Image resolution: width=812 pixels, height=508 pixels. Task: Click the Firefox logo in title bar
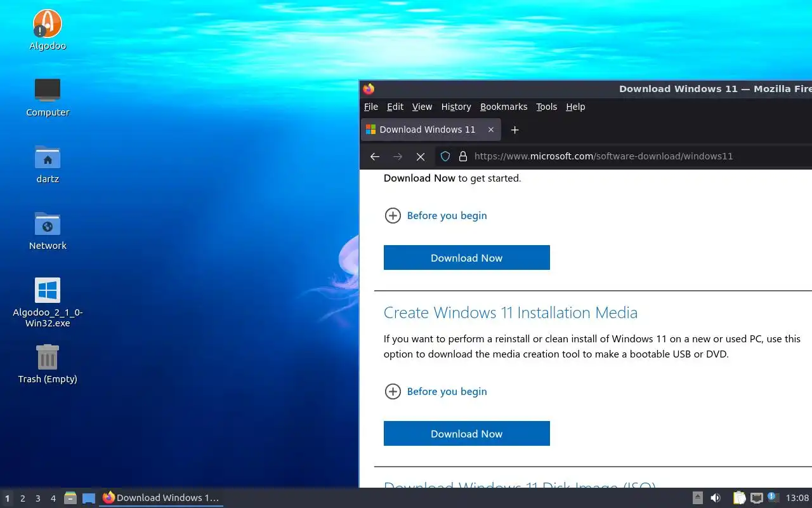point(369,89)
